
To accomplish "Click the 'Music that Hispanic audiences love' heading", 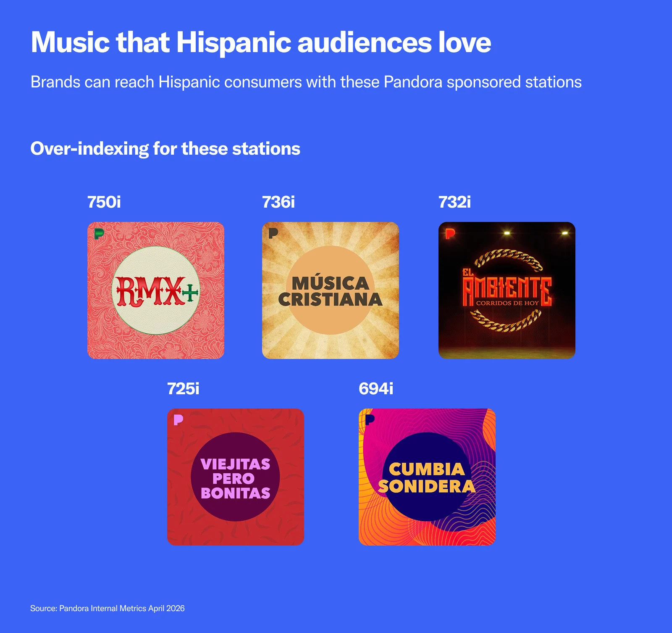I will pos(261,42).
